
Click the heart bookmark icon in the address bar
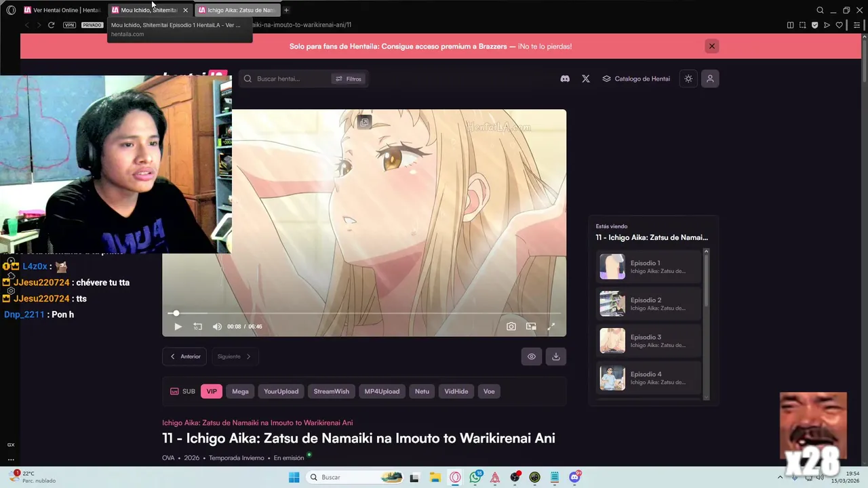[x=839, y=25]
